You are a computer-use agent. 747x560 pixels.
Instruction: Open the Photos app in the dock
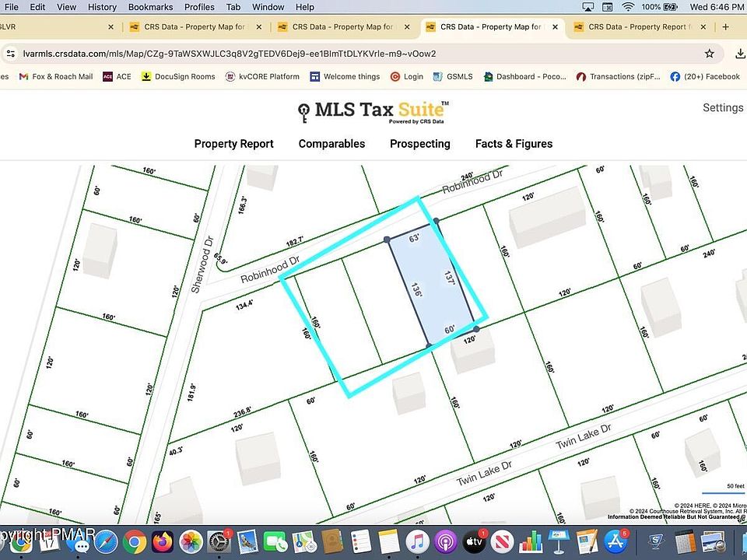tap(191, 541)
